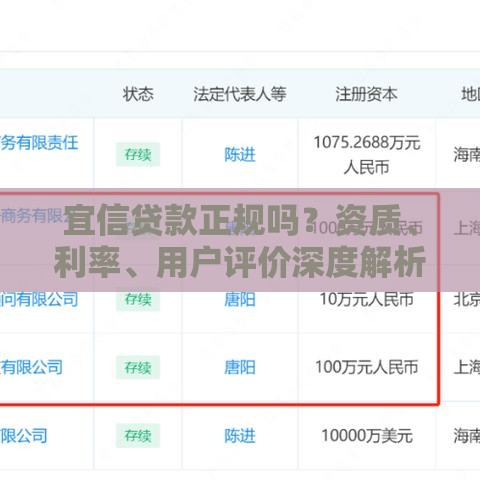Click the 法定代表人等 column header
The height and width of the screenshot is (480, 480).
(240, 94)
